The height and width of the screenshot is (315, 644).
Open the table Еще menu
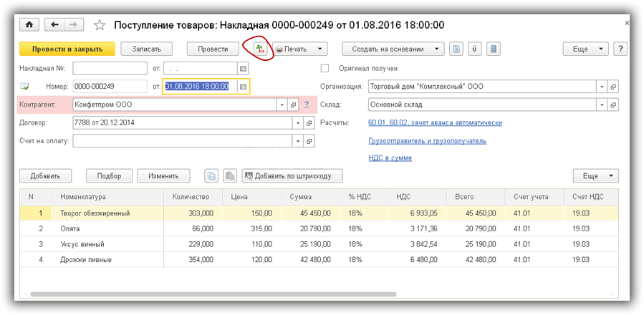click(x=596, y=176)
